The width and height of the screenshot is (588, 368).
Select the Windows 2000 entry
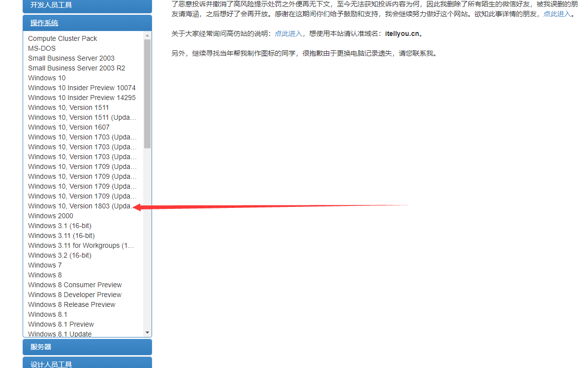pos(51,216)
